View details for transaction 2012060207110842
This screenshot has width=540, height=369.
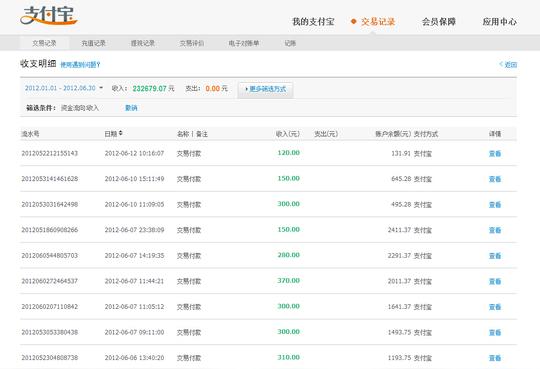(x=495, y=307)
